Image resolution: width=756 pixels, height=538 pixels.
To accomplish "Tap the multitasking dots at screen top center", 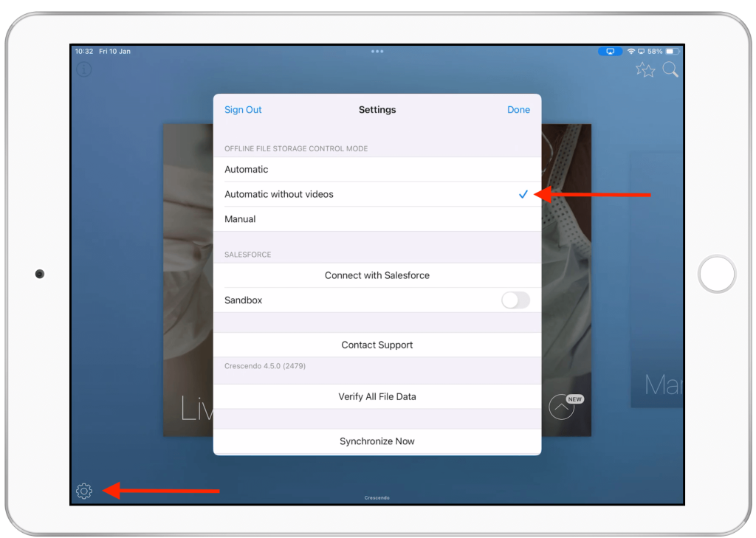I will [x=377, y=51].
